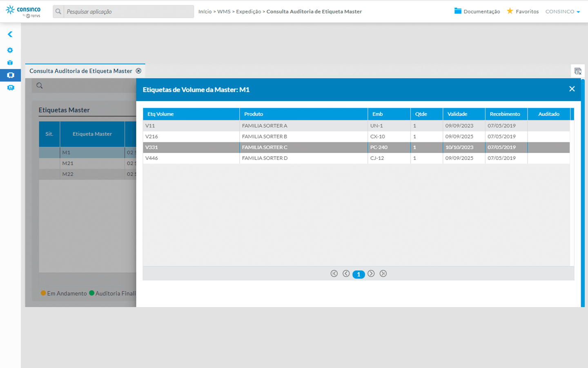The width and height of the screenshot is (588, 368).
Task: Go to the next page in pagination
Action: [371, 274]
